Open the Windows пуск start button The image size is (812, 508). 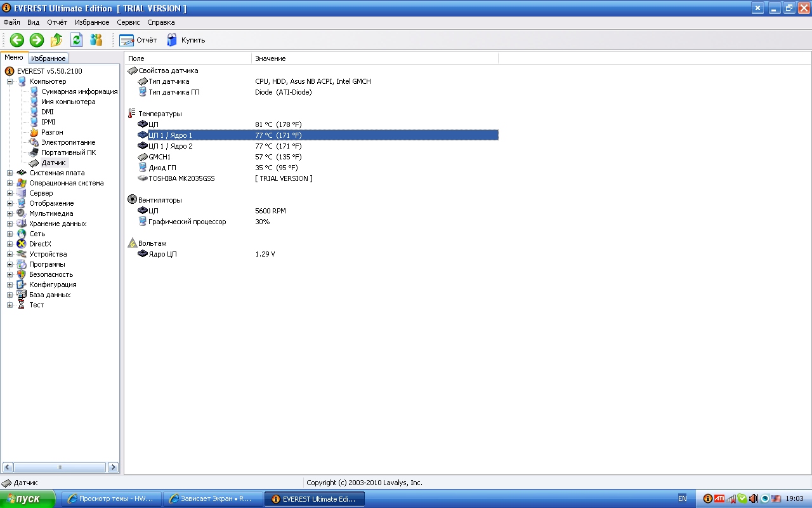pos(28,499)
